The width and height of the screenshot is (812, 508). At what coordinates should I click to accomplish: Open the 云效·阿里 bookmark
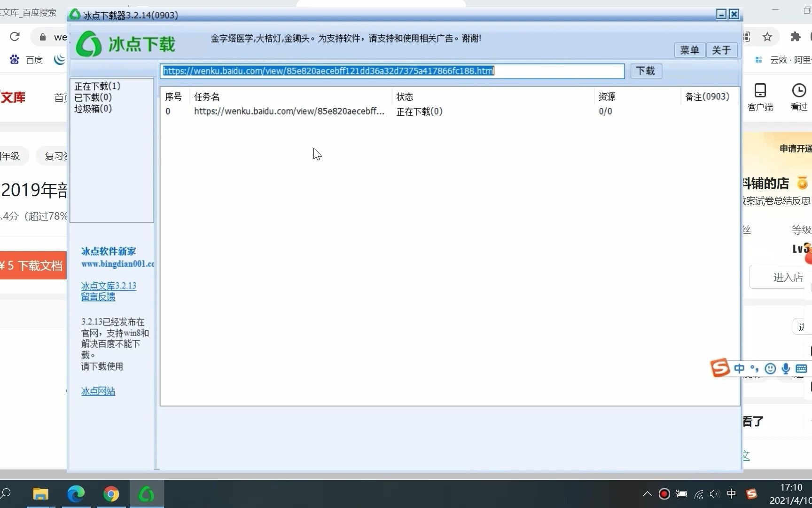click(x=783, y=60)
